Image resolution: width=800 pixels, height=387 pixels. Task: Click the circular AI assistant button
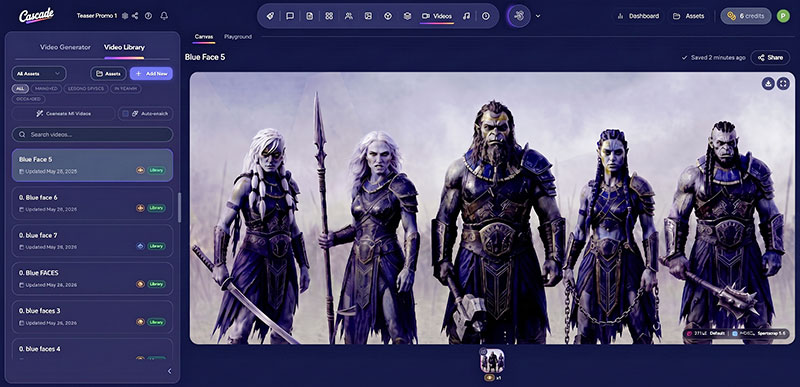tap(519, 16)
